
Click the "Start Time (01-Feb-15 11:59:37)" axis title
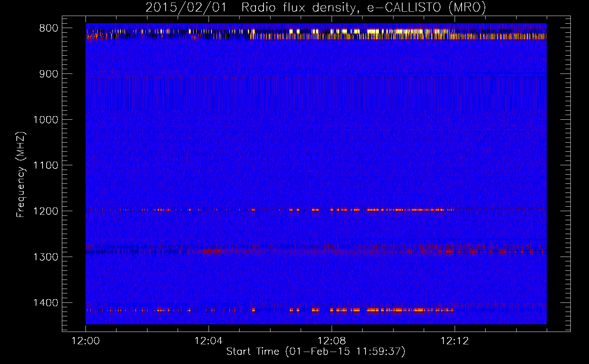pos(316,352)
